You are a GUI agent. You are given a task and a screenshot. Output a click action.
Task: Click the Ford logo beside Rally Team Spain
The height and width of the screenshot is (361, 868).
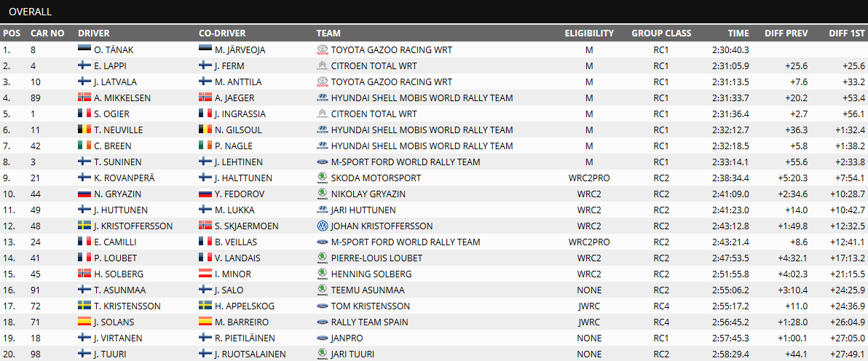[322, 323]
